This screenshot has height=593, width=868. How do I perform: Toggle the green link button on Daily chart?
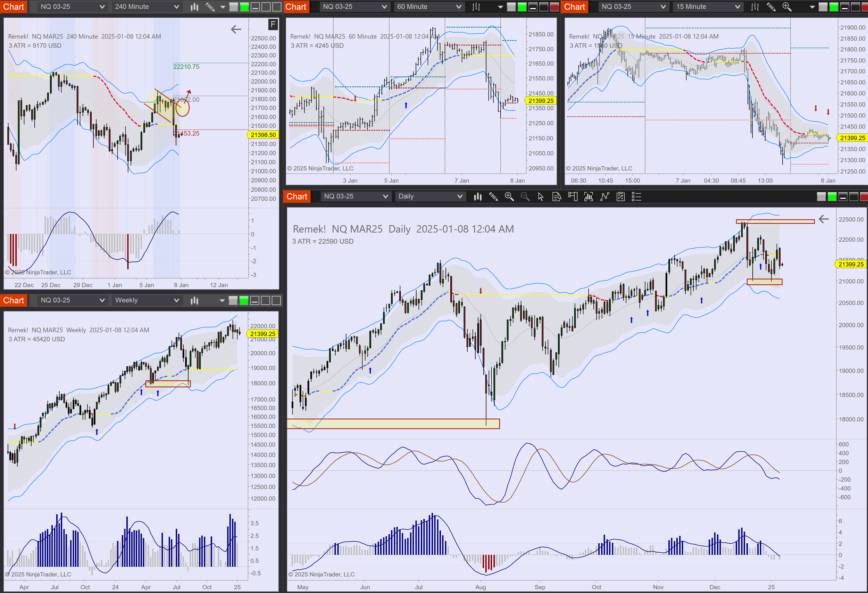pos(832,197)
